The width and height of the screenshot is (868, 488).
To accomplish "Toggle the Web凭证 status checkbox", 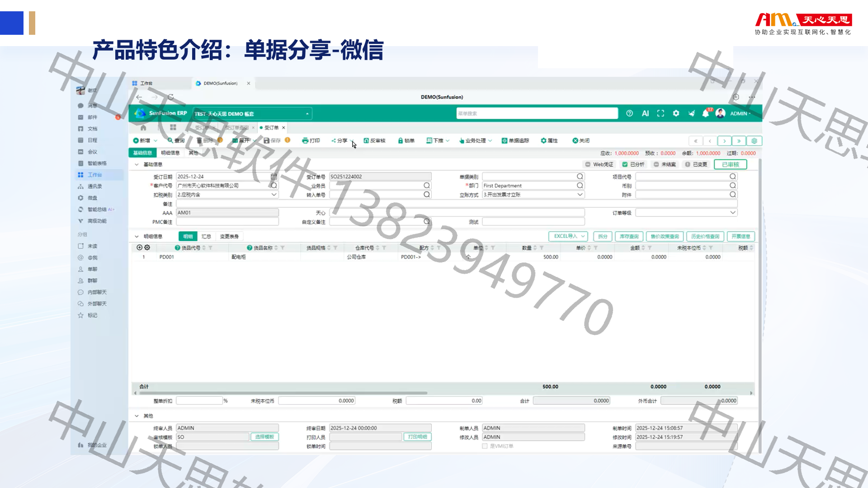I will [x=588, y=164].
